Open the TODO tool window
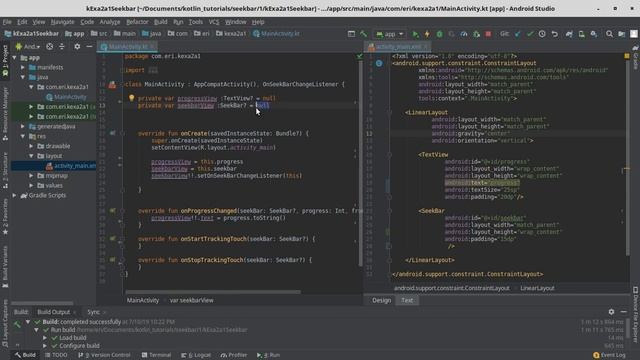 (x=56, y=355)
